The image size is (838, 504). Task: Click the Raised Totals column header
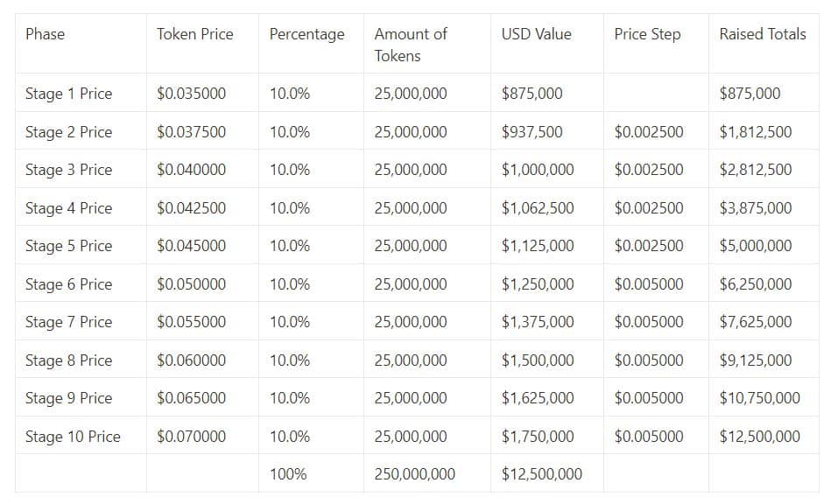(762, 34)
